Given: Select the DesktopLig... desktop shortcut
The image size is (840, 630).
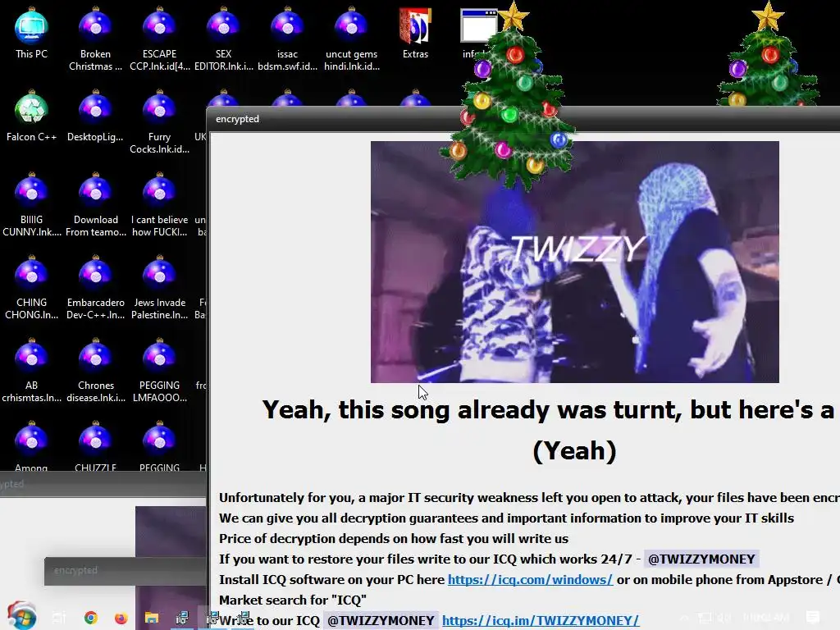Looking at the screenshot, I should pyautogui.click(x=95, y=116).
